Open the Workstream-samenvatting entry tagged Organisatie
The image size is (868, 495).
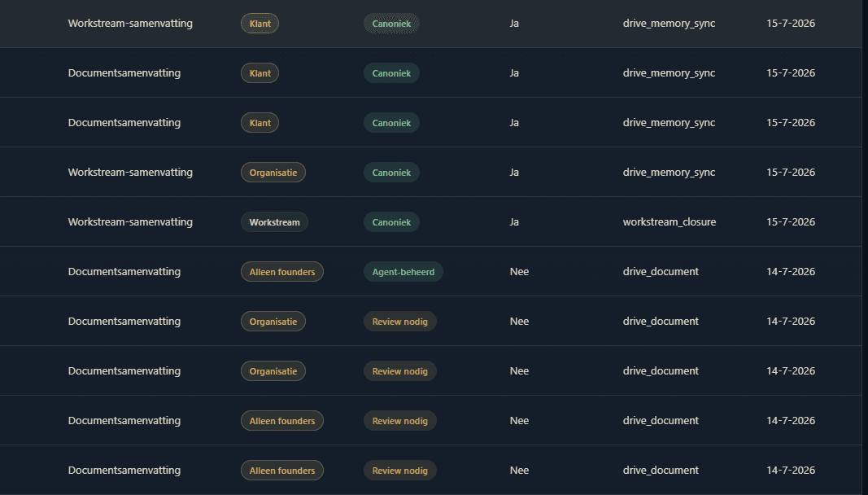pos(130,173)
